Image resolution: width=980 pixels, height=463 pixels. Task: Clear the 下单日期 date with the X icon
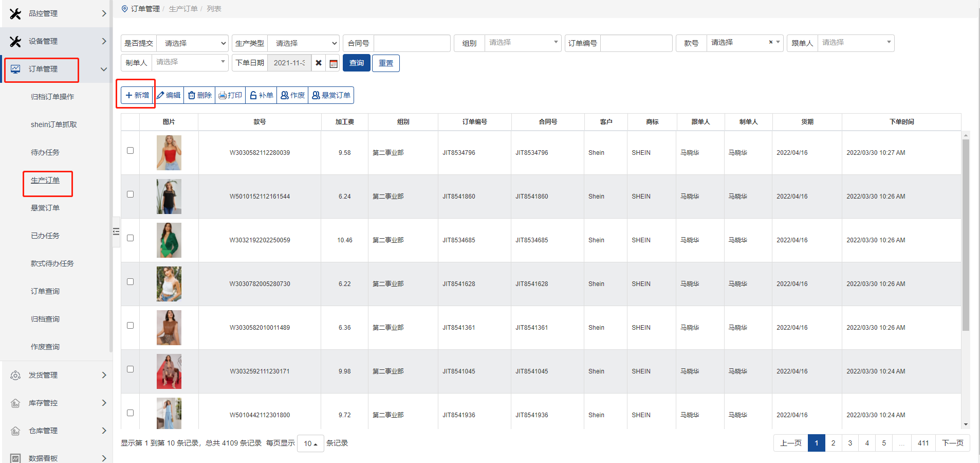(x=319, y=63)
